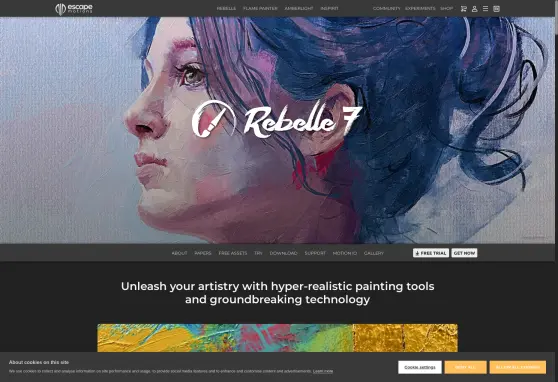This screenshot has height=382, width=558.
Task: Select the Support tab
Action: [315, 253]
